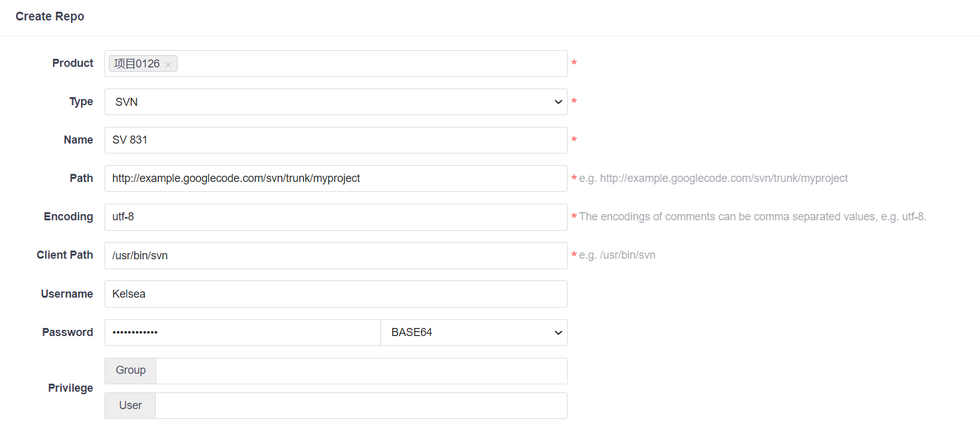Click the Path example hint text
Image resolution: width=980 pixels, height=427 pixels.
pos(713,179)
